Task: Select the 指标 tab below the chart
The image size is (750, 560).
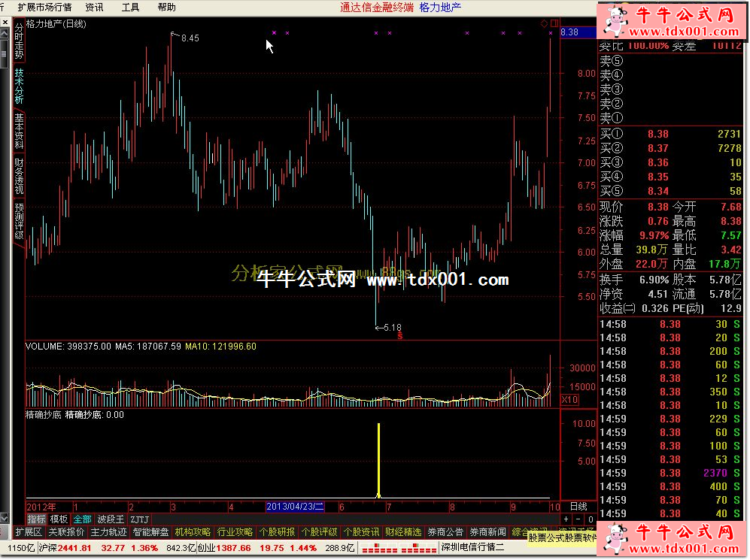Action: [x=36, y=519]
